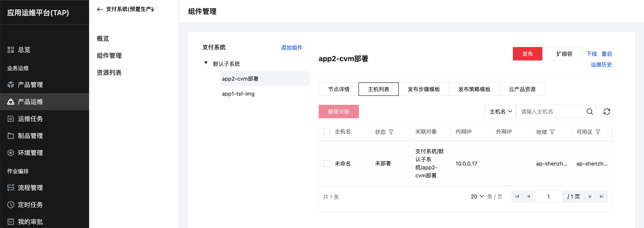Image resolution: width=644 pixels, height=228 pixels.
Task: Click the back arrow beside 支付系统
Action: (100, 9)
